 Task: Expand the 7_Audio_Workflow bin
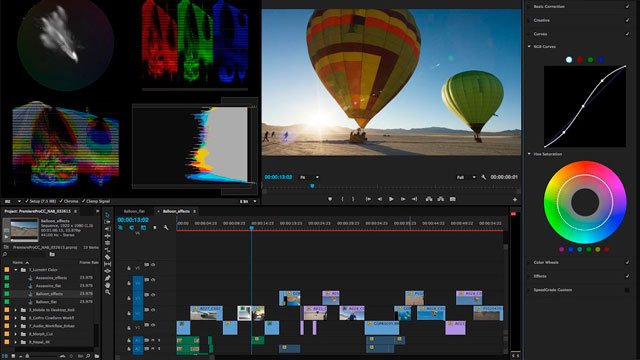16,326
